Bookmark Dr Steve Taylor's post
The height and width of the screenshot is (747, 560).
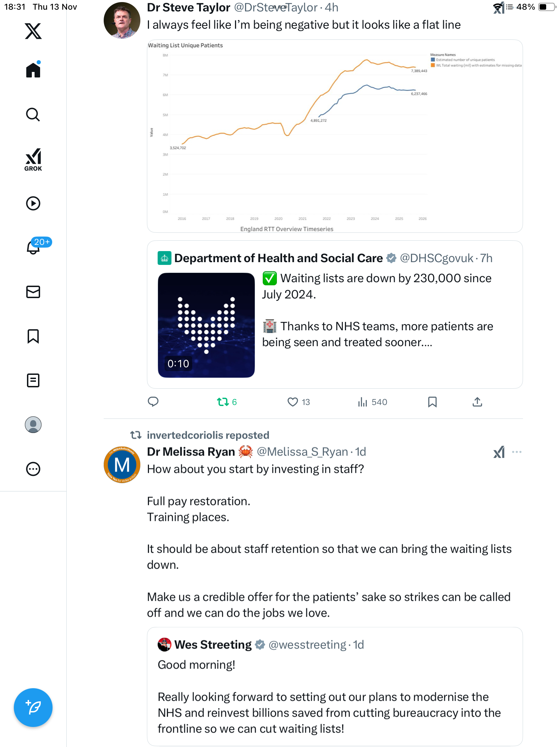click(x=432, y=402)
